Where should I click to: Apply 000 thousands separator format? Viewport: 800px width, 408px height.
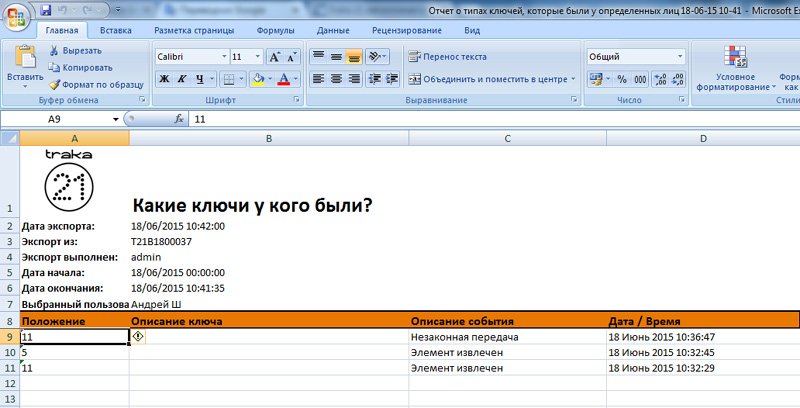pyautogui.click(x=640, y=79)
